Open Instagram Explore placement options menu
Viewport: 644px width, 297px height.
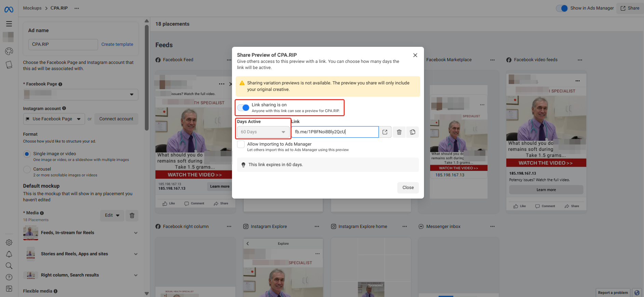tap(317, 227)
